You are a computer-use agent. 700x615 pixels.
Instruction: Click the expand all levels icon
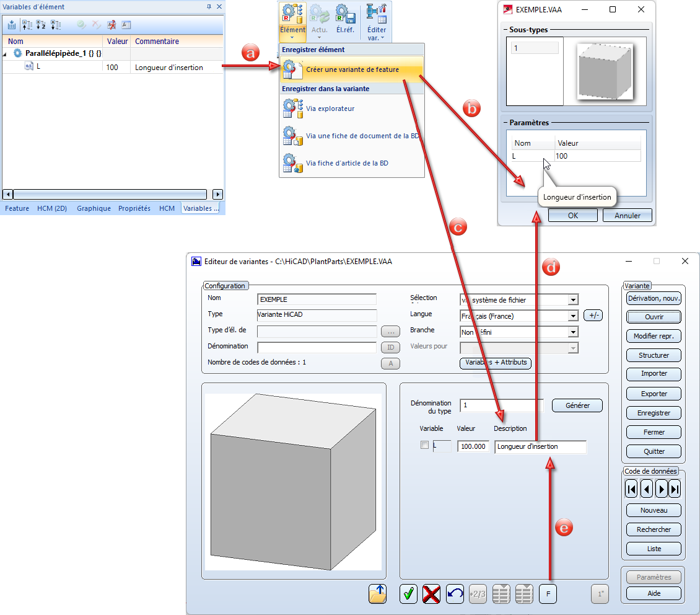pyautogui.click(x=55, y=25)
